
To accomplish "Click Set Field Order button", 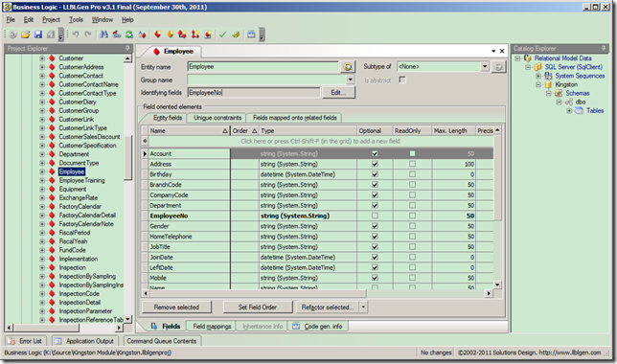I will pyautogui.click(x=258, y=307).
